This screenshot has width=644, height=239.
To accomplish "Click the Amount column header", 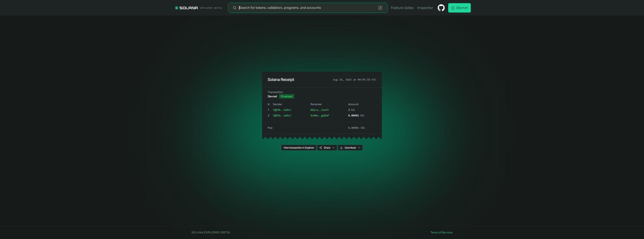I will (353, 104).
